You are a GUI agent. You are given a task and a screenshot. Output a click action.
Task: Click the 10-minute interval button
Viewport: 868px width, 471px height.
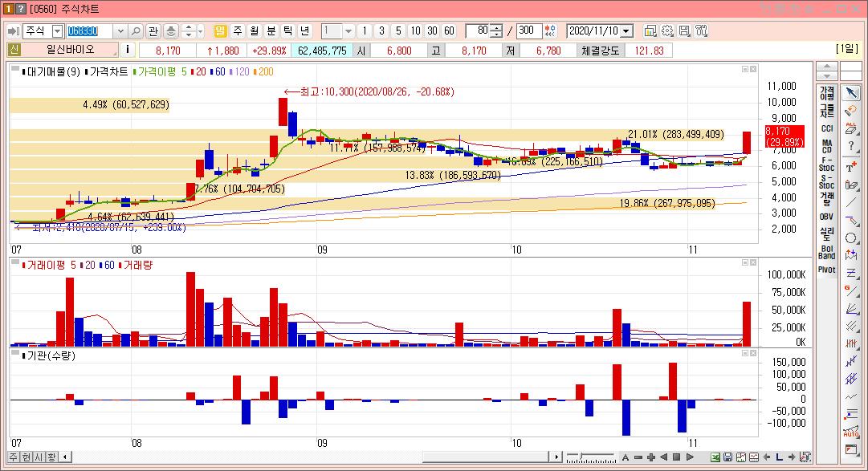click(x=415, y=31)
